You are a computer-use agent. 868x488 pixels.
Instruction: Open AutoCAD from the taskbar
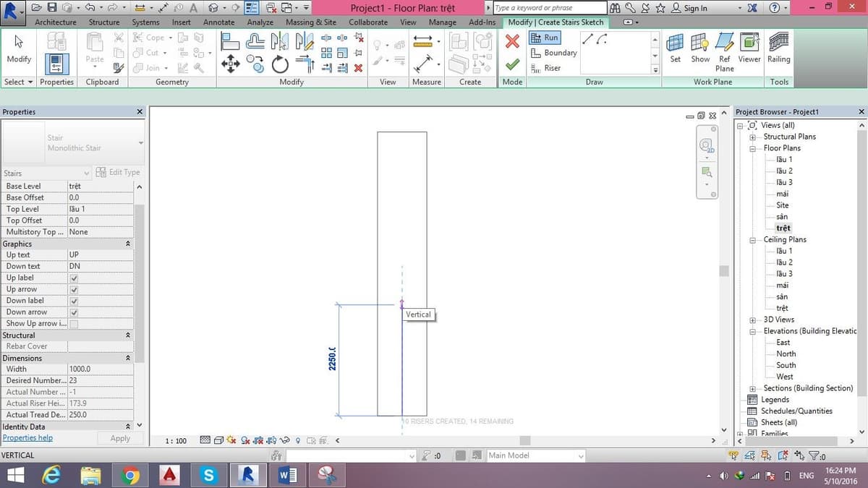(169, 475)
